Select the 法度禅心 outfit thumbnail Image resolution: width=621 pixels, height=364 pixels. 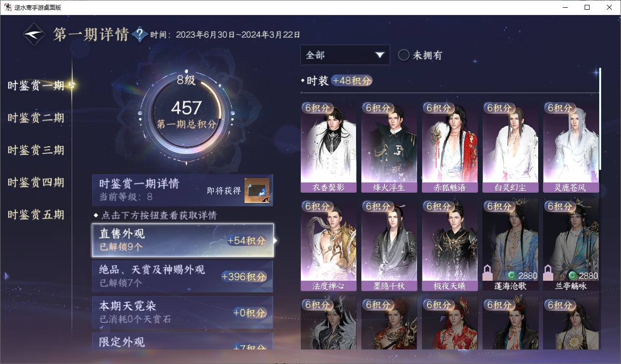[328, 245]
